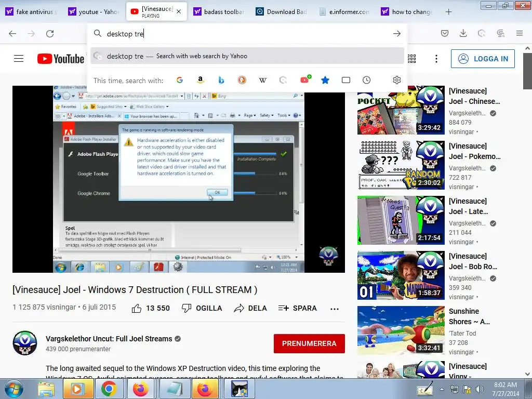Screen dimensions: 532x399
Task: Switch to the how to change tab
Action: pos(407,11)
